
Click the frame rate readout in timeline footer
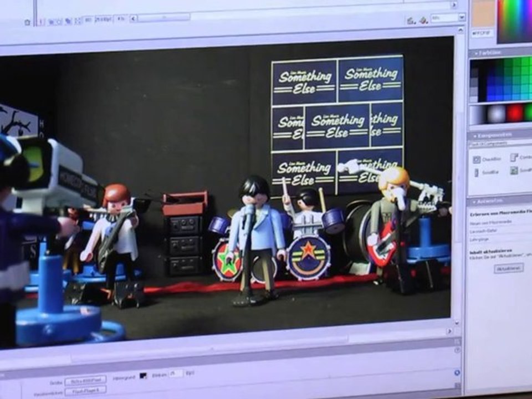[104, 19]
